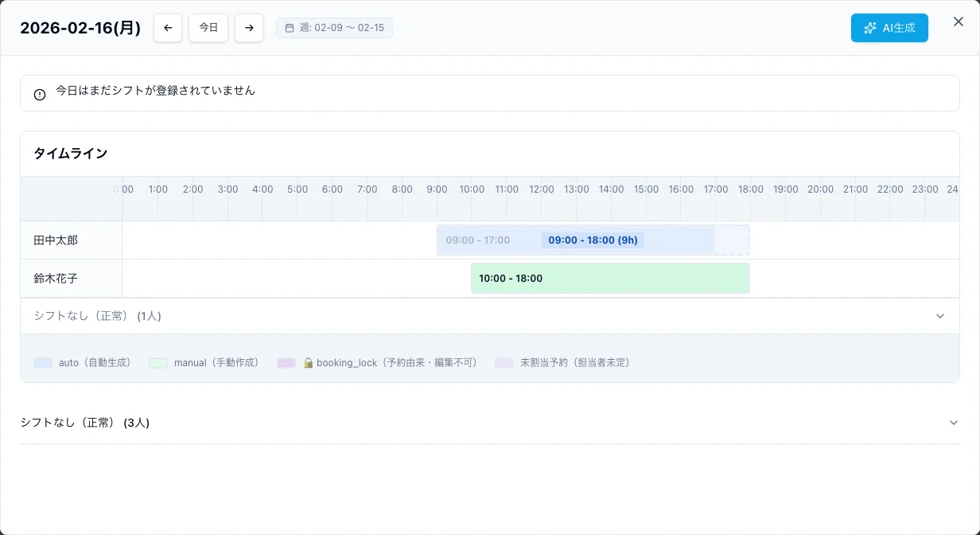The width and height of the screenshot is (980, 535).
Task: Expand the シフトなし（正常）(3人) section
Action: point(954,423)
